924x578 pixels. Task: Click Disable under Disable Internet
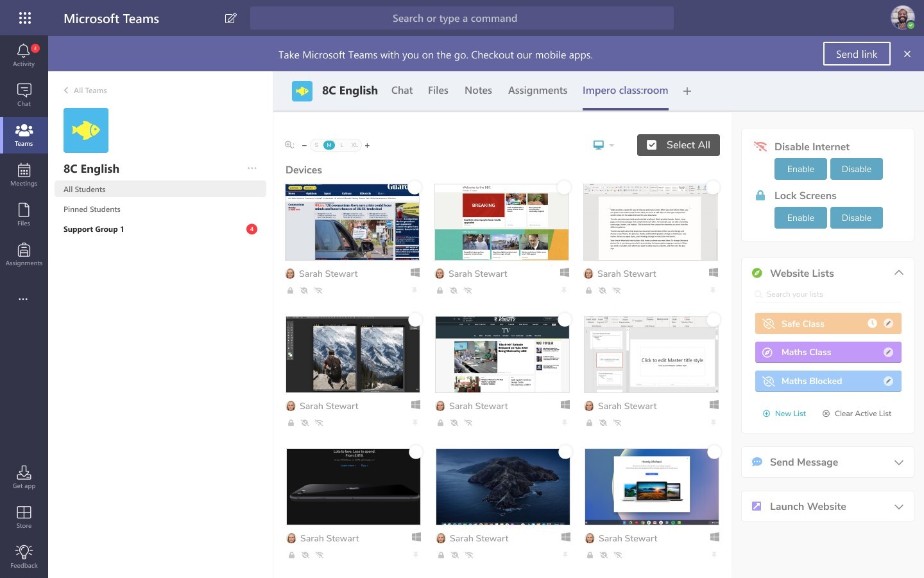[857, 169]
